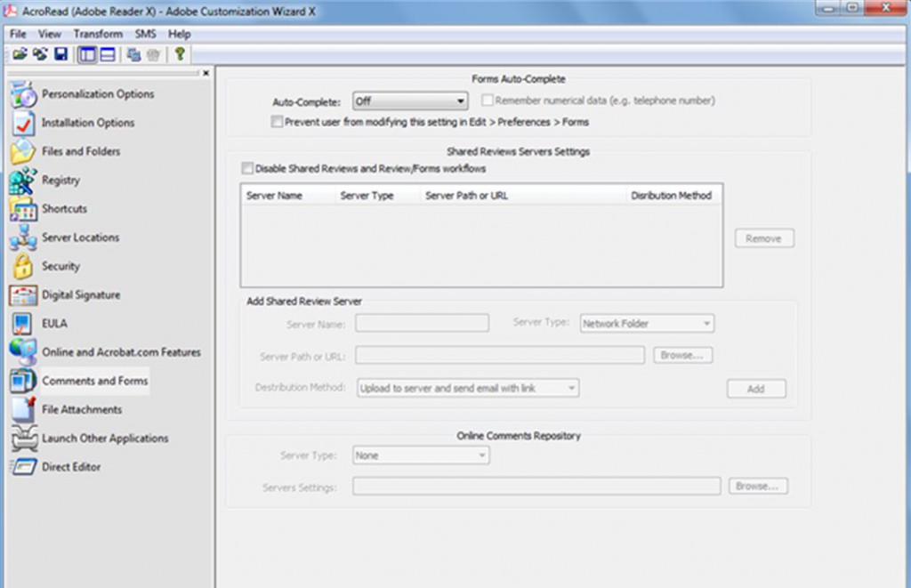The image size is (911, 588).
Task: Select Personalization Options label in sidebar
Action: pyautogui.click(x=98, y=94)
